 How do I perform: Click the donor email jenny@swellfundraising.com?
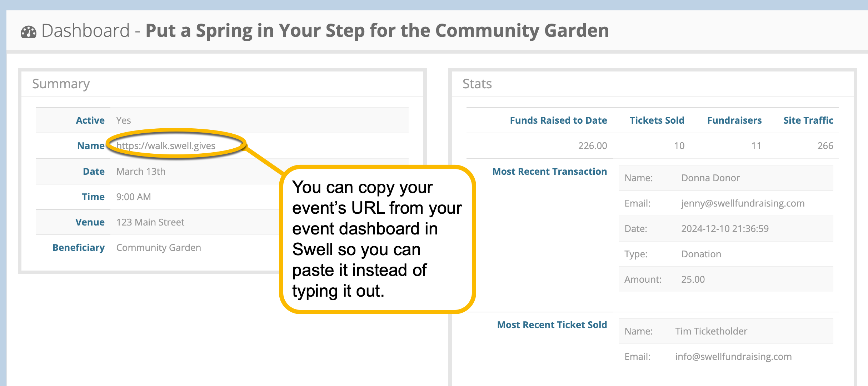pyautogui.click(x=743, y=203)
